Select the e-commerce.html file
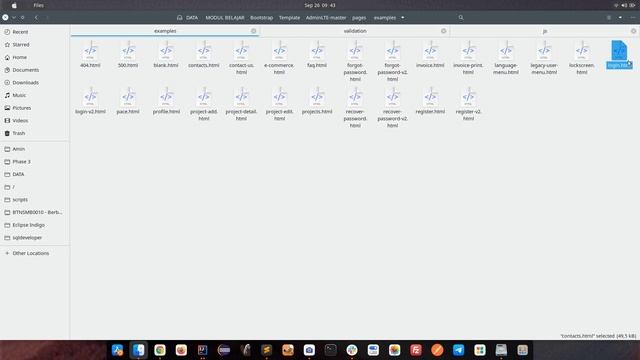The image size is (640, 360). tap(279, 58)
